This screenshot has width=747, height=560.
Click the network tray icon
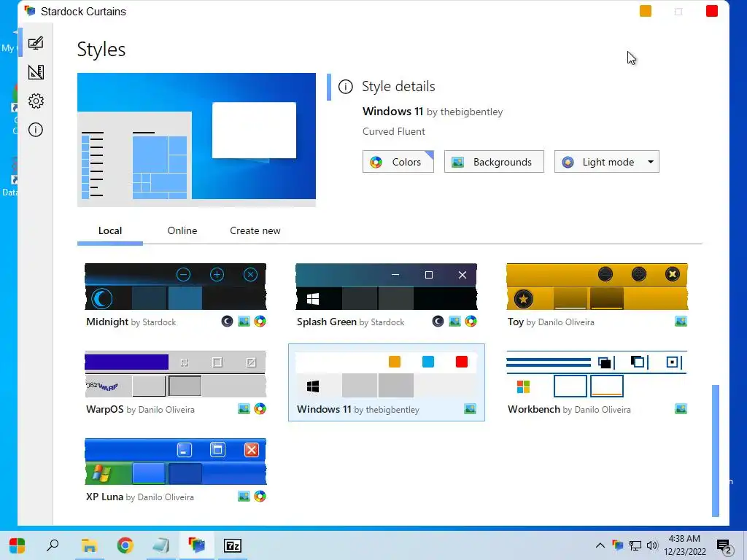[635, 545]
